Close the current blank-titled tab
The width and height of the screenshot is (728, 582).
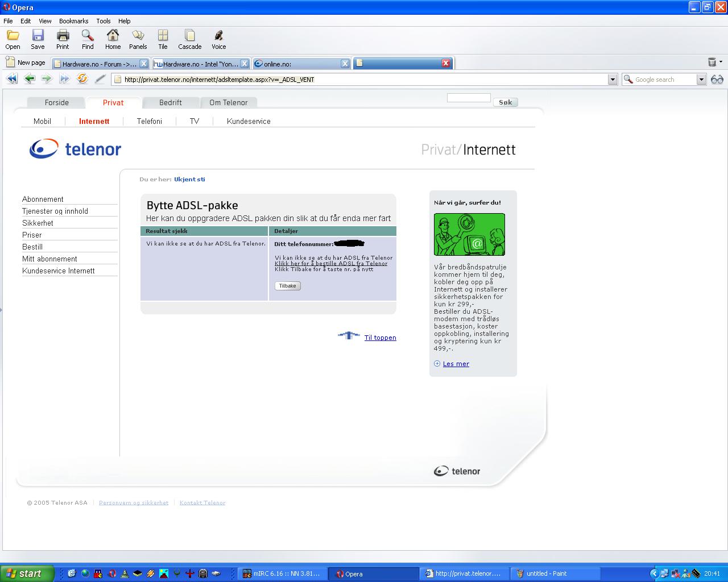[x=446, y=63]
